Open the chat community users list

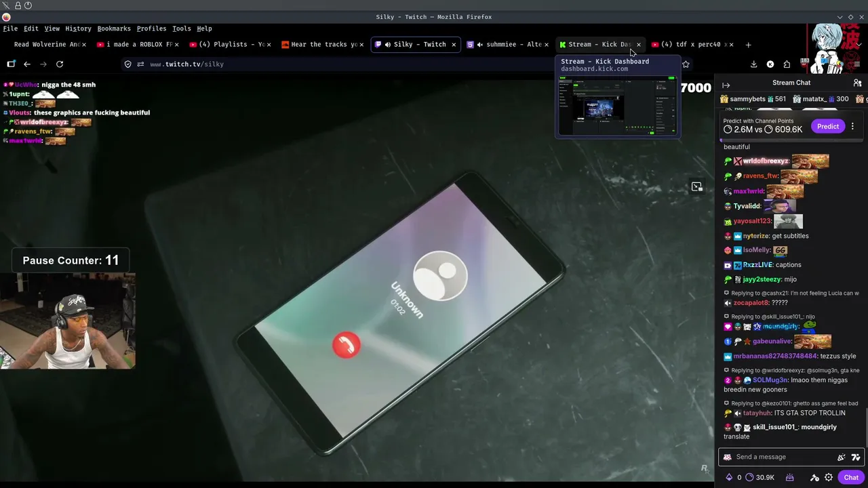857,83
